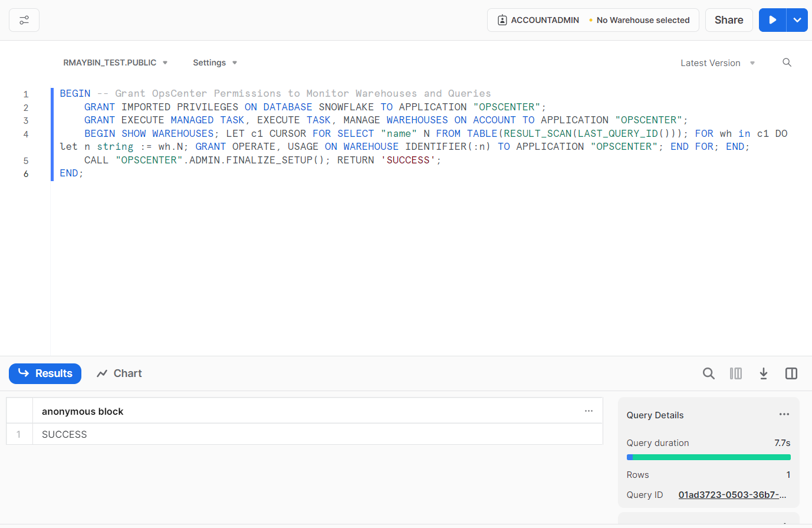812x528 pixels.
Task: Open the filters sliders icon button
Action: (24, 20)
